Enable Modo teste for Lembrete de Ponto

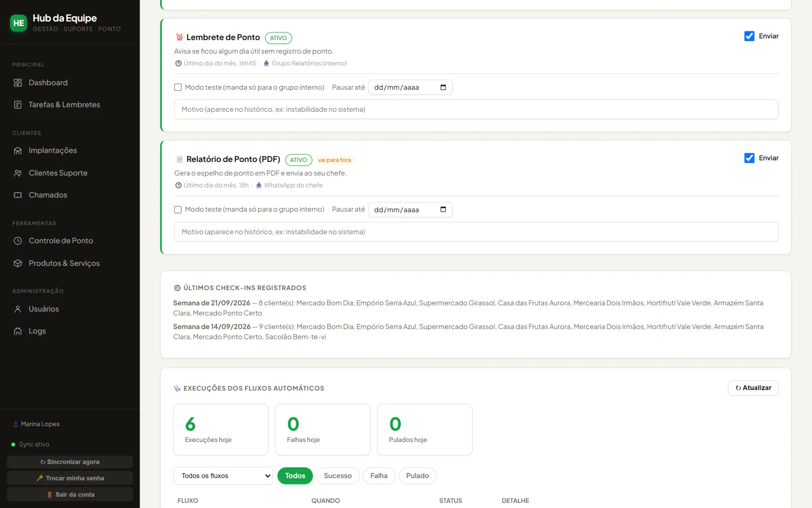click(x=178, y=87)
